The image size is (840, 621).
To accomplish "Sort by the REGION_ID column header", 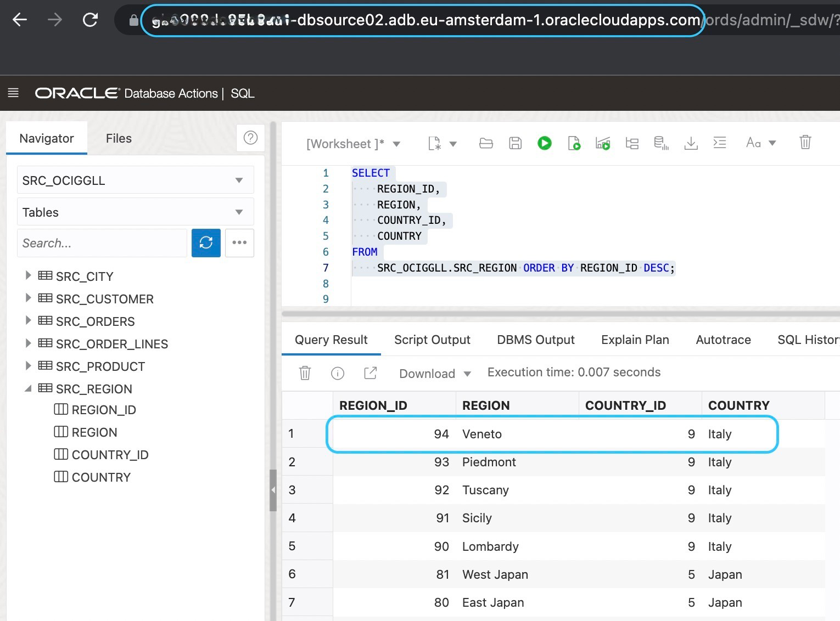I will [x=394, y=405].
